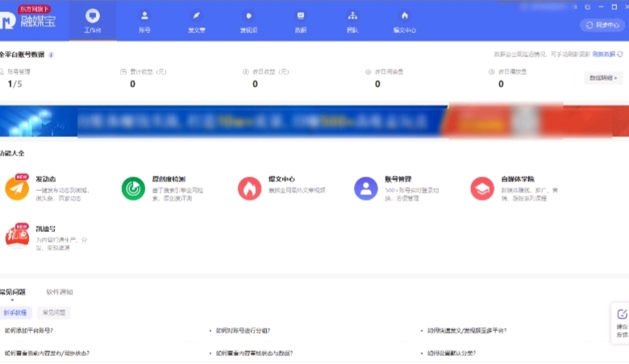Select the 新手教程 beginner tutorial filter

(15, 312)
